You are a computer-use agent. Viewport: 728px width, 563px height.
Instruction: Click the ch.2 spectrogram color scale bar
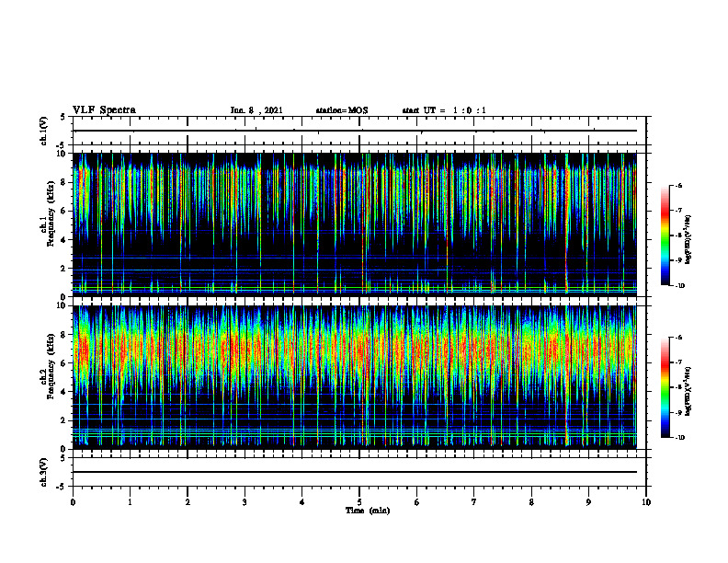point(665,387)
